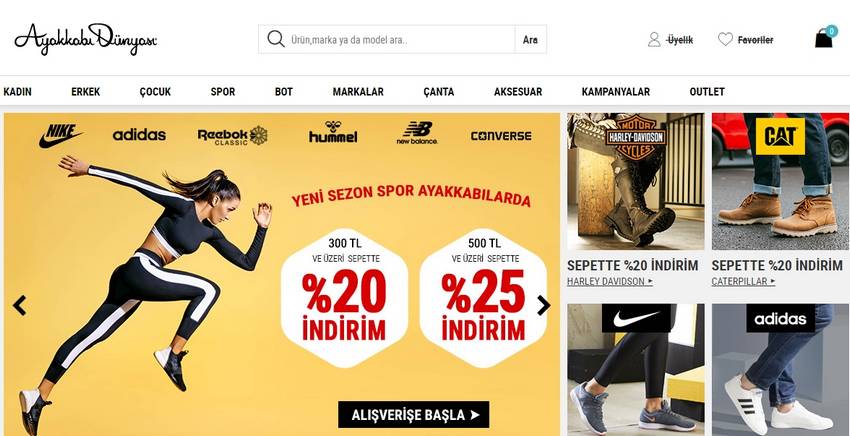Open the KADIN category menu
Viewport: 850px width, 436px height.
[17, 92]
